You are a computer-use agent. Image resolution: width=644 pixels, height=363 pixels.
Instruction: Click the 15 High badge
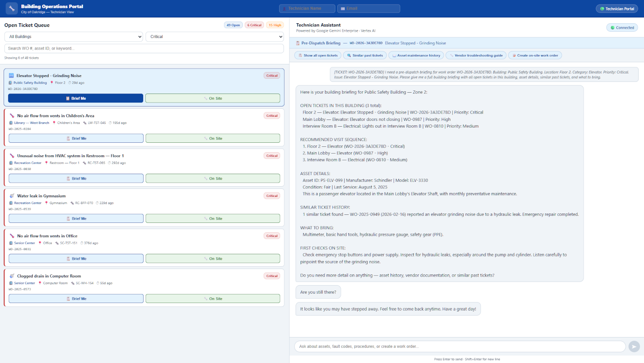275,25
